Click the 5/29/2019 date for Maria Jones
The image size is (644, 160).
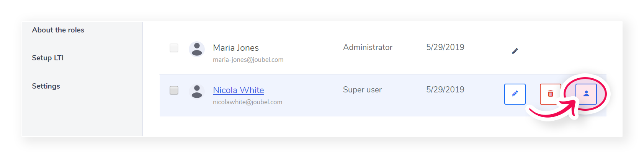point(445,47)
